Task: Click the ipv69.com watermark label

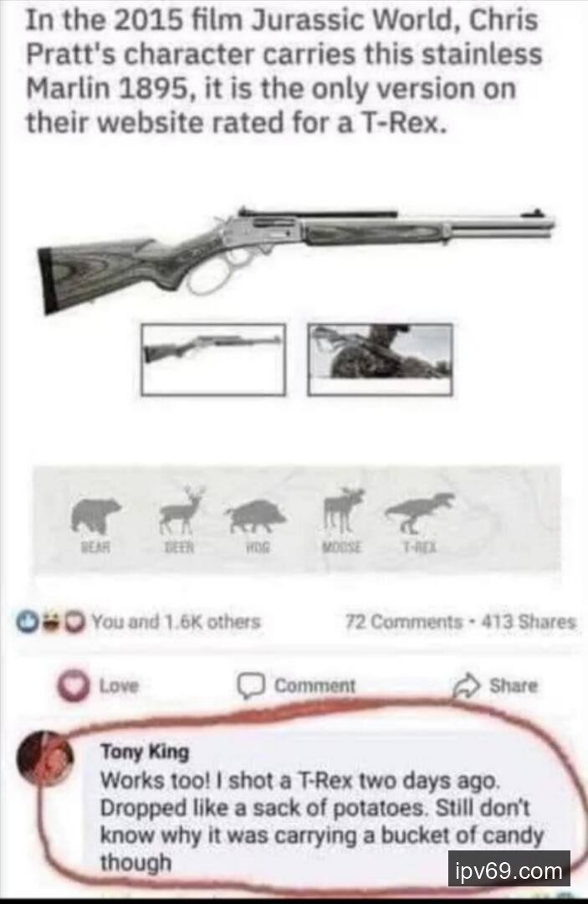Action: [509, 870]
